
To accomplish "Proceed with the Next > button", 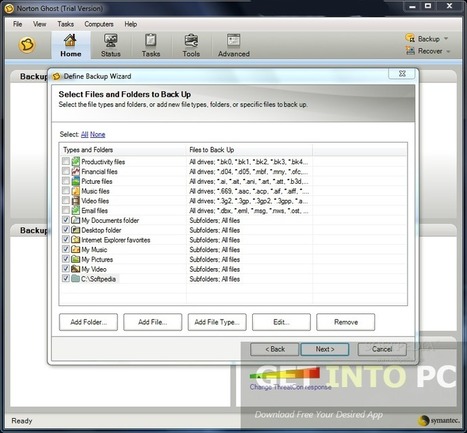I will click(325, 349).
